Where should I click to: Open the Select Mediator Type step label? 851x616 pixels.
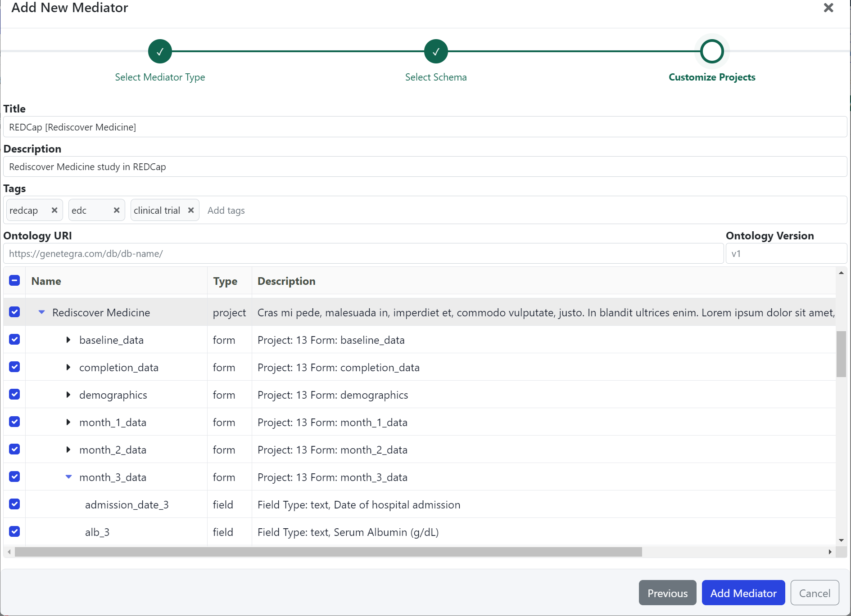point(160,77)
